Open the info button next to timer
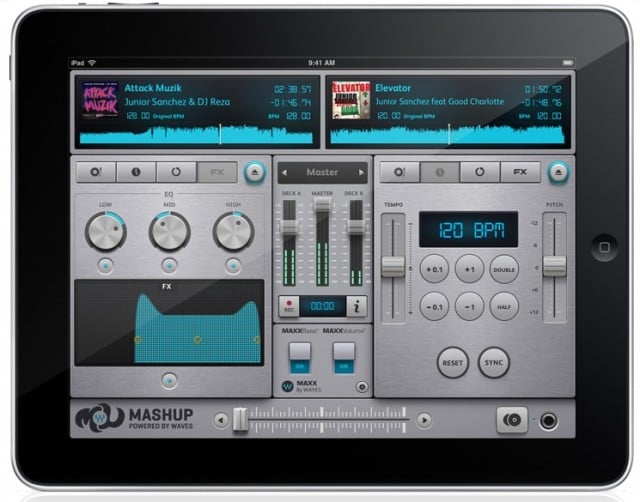Image resolution: width=640 pixels, height=502 pixels. pos(356,306)
